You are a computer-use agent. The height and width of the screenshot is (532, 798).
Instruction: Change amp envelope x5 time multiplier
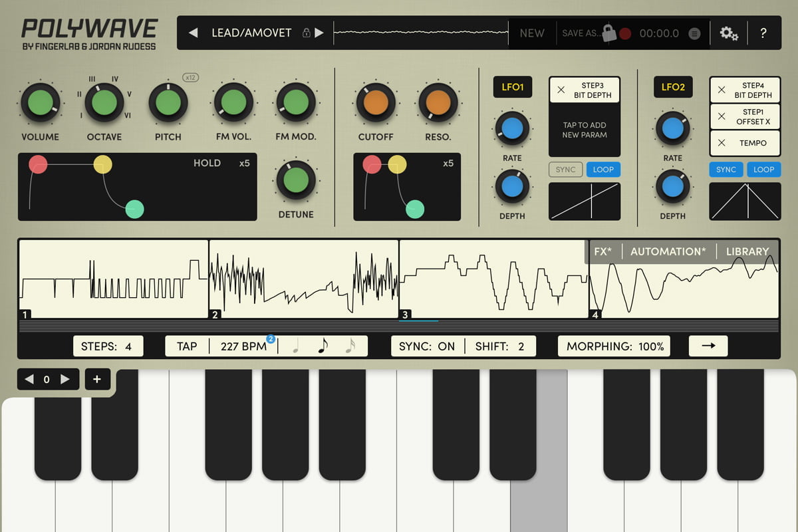244,163
